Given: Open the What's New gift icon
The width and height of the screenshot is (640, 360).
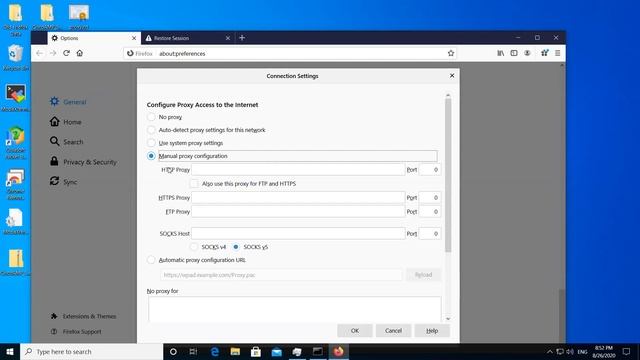Looking at the screenshot, I should tap(544, 53).
